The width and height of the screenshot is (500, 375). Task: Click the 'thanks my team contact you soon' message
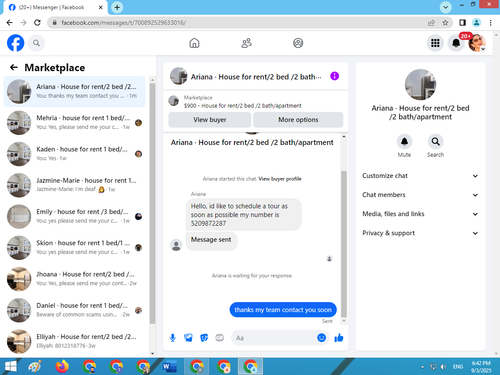click(283, 310)
